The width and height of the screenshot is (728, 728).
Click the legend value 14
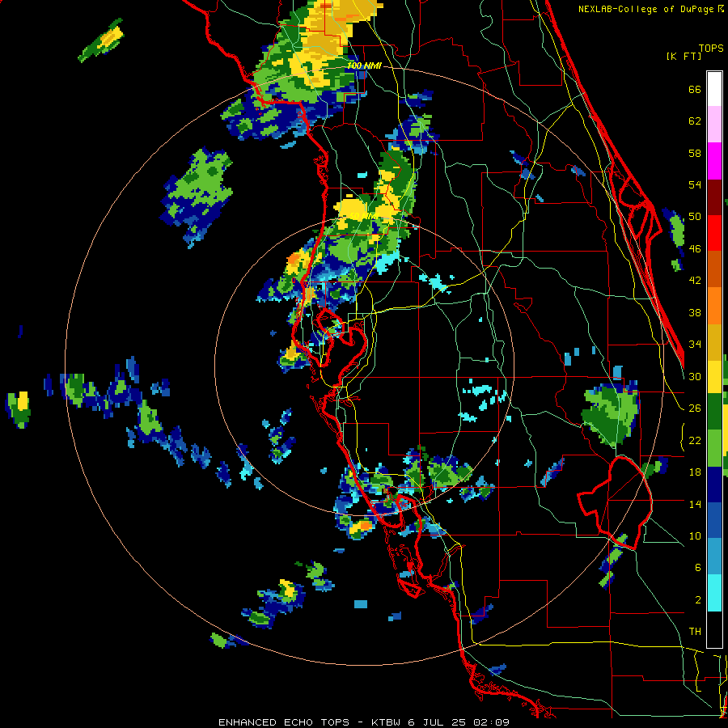click(x=695, y=505)
